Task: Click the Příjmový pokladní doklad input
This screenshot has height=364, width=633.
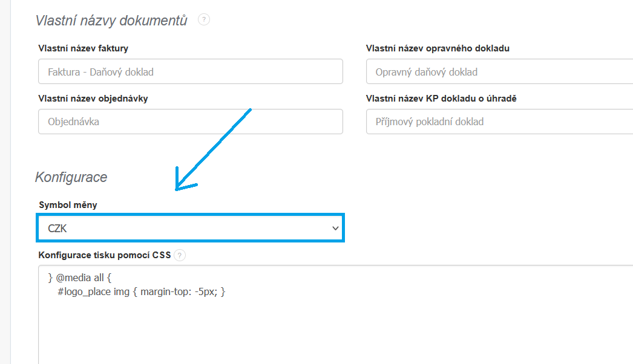Action: click(499, 122)
